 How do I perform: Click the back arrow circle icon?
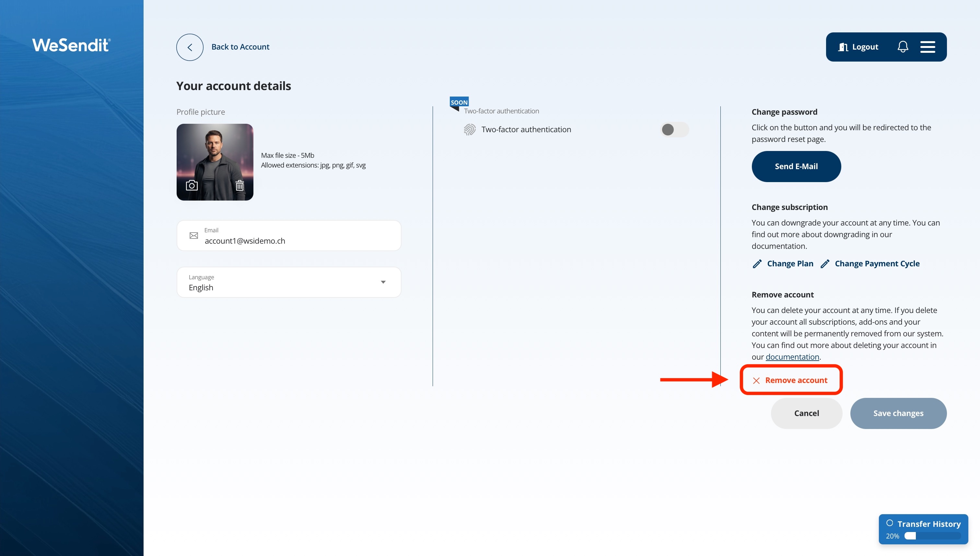[x=190, y=47]
